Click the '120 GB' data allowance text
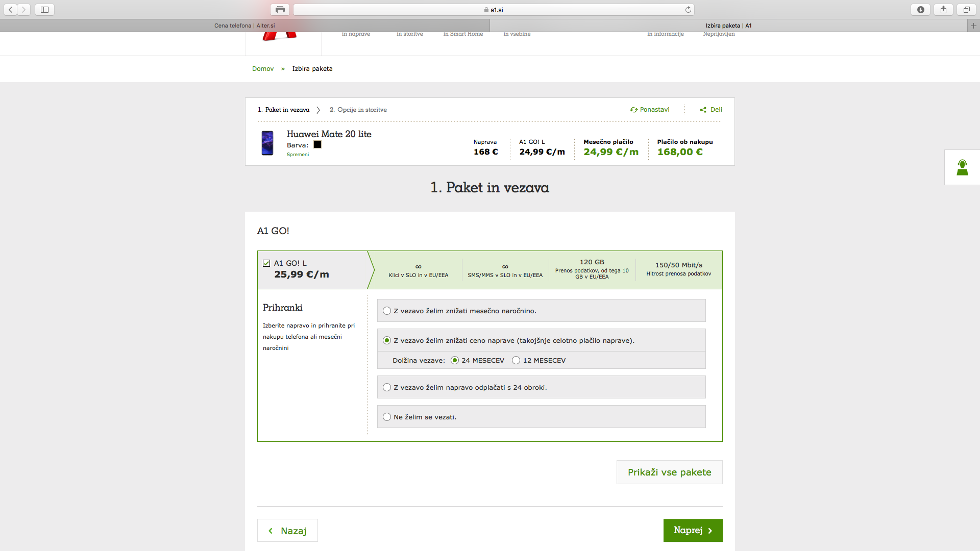The height and width of the screenshot is (551, 980). [x=592, y=262]
